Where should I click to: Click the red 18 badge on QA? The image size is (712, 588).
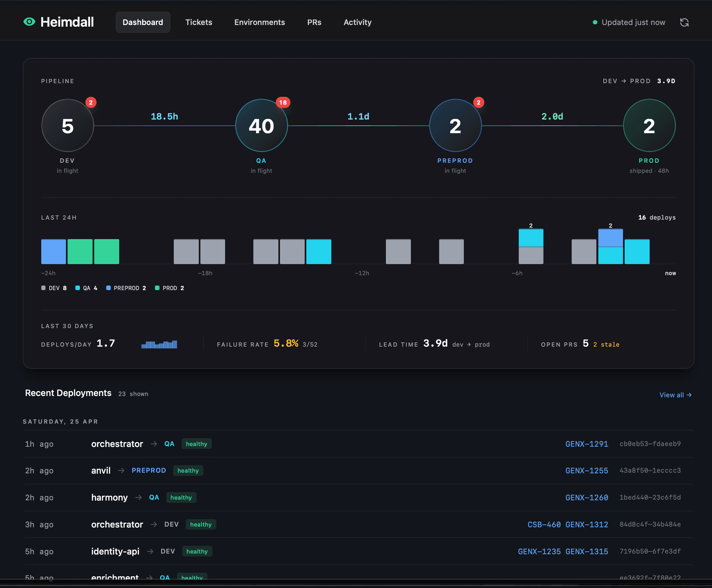click(x=283, y=102)
